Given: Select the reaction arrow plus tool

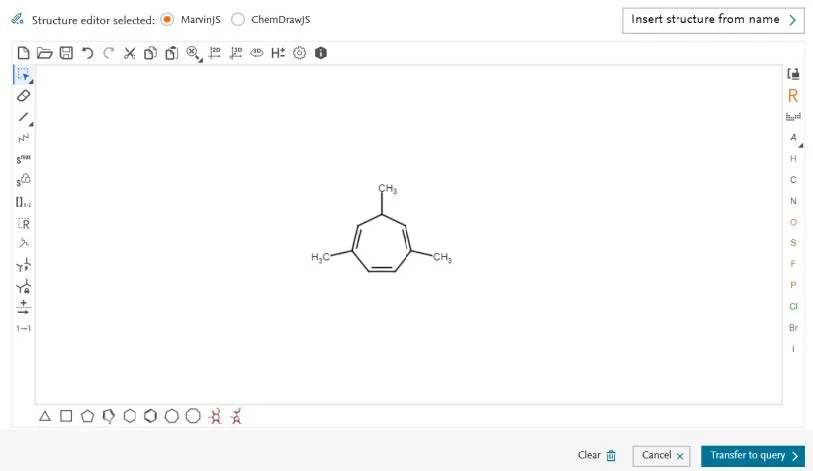Looking at the screenshot, I should click(23, 307).
